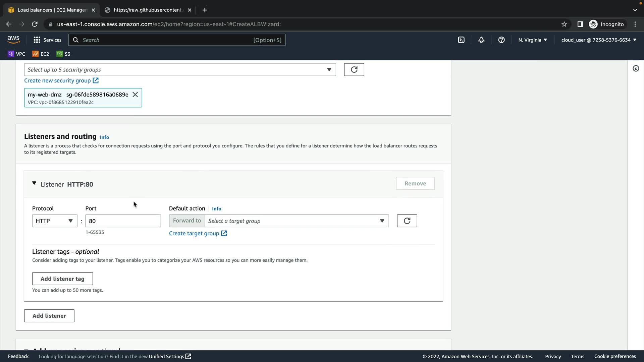This screenshot has width=644, height=362.
Task: Expand the Select a target group dropdown
Action: tap(297, 221)
